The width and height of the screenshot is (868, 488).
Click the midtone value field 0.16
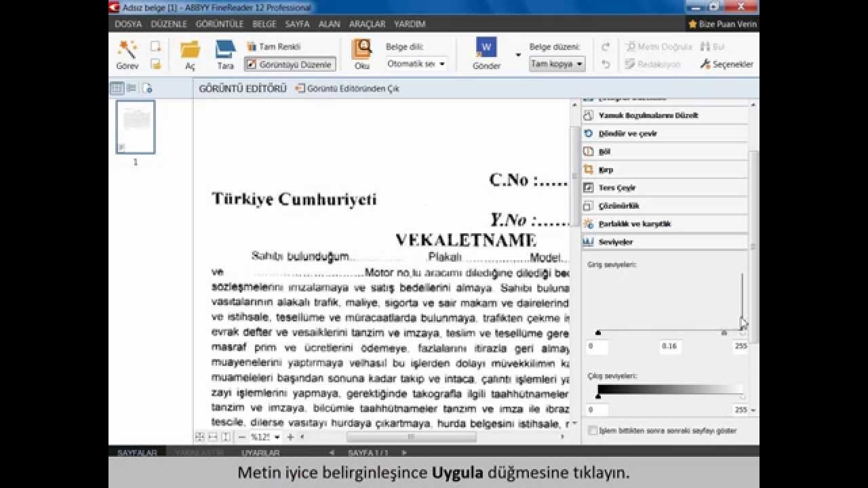pyautogui.click(x=669, y=346)
